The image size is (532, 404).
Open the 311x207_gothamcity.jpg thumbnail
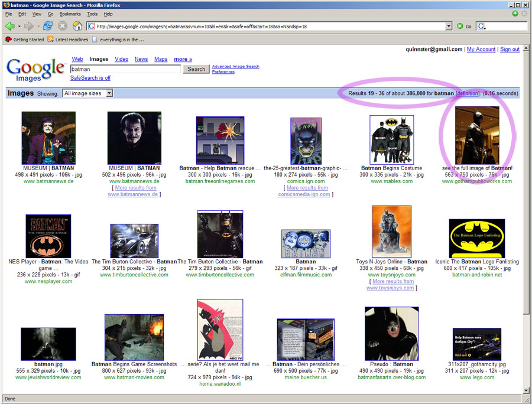click(x=477, y=344)
